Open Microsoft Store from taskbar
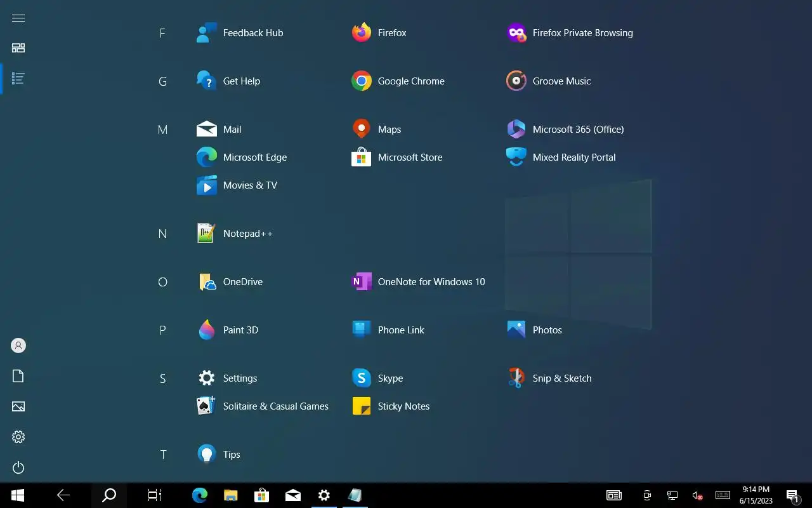This screenshot has height=508, width=812. (261, 495)
